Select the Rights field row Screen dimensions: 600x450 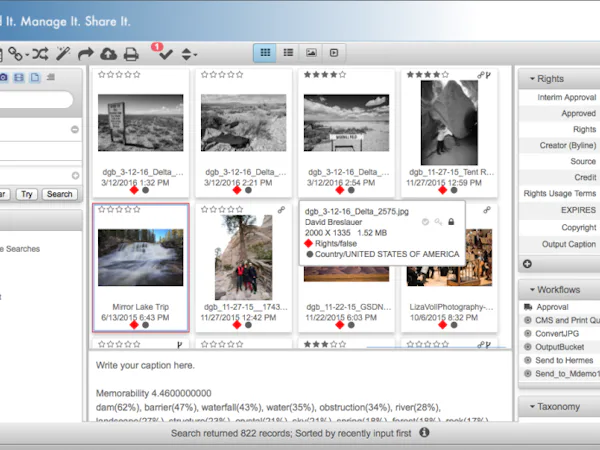[559, 129]
